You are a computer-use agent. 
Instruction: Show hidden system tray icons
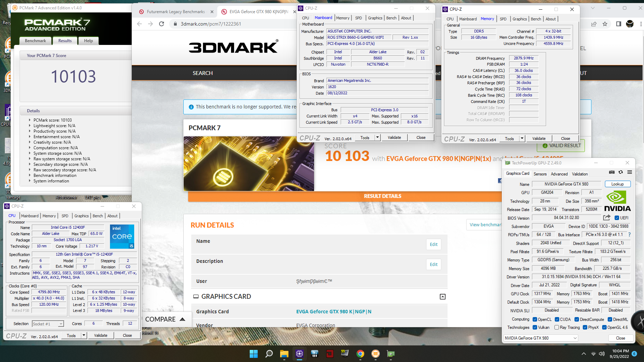coord(584,354)
